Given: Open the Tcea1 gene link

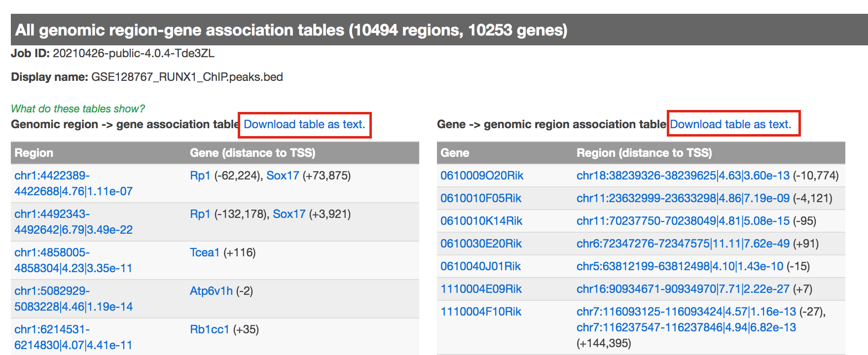Looking at the screenshot, I should tap(205, 252).
